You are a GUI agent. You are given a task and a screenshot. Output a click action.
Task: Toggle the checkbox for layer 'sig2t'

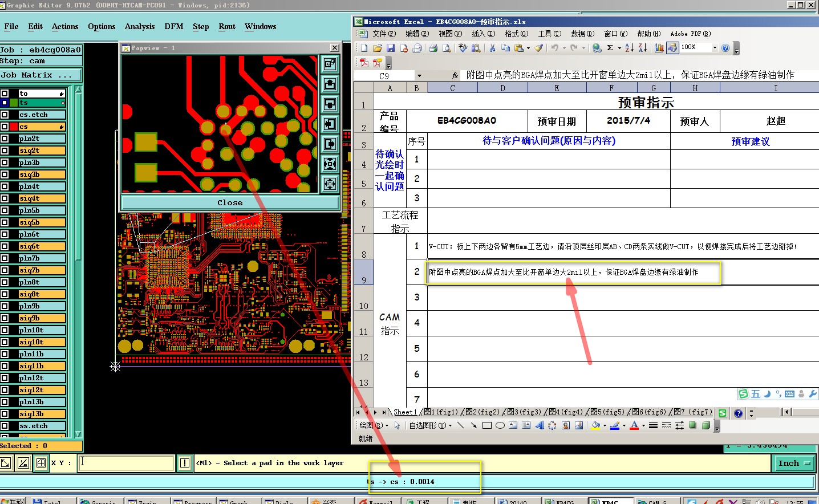coord(5,151)
